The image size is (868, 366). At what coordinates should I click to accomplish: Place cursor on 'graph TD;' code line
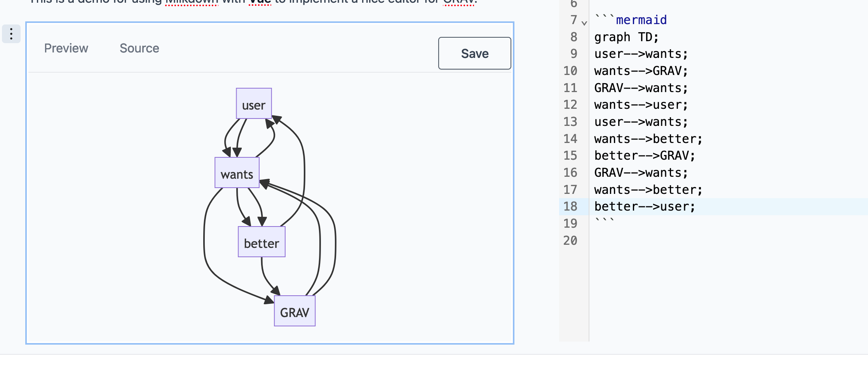(627, 37)
